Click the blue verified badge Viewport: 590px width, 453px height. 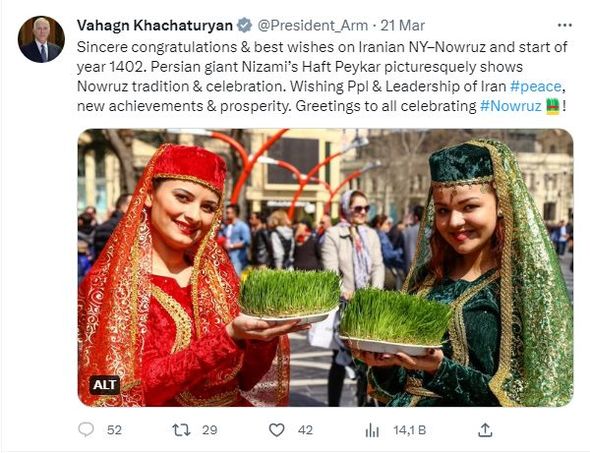[245, 25]
